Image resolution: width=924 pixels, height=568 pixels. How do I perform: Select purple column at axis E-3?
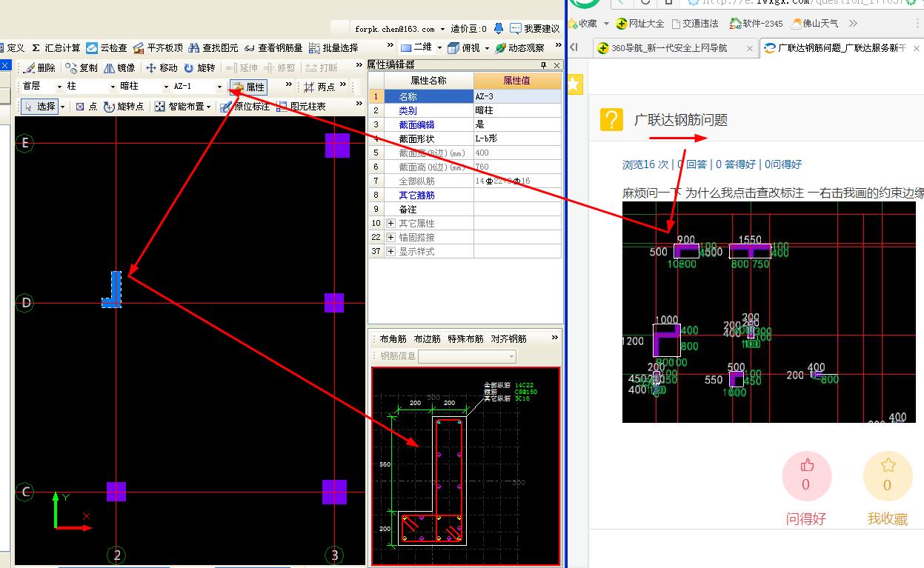point(337,145)
